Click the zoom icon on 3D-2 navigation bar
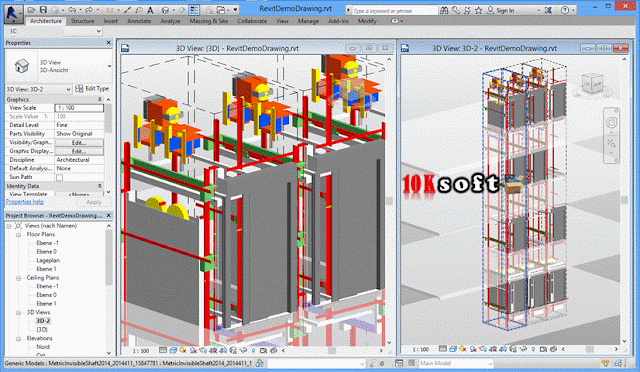 click(x=611, y=143)
